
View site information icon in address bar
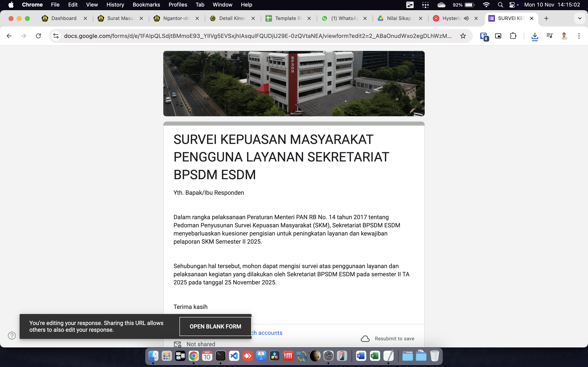[56, 36]
